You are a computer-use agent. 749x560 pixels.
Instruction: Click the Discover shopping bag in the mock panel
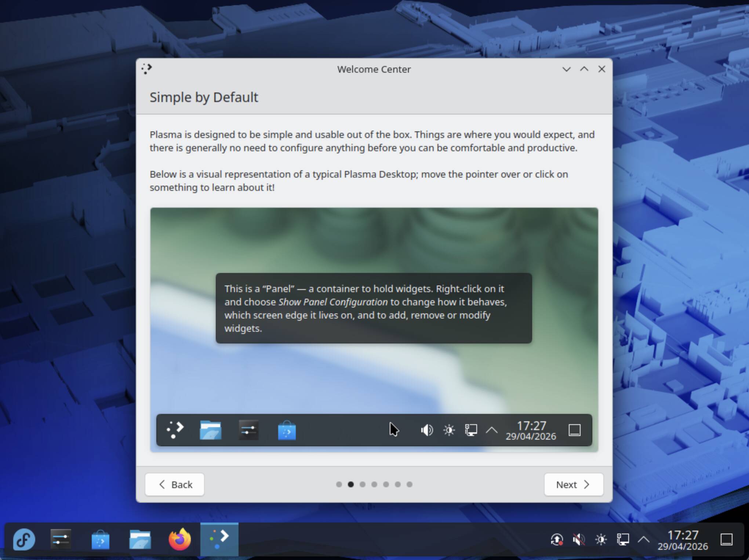pyautogui.click(x=287, y=430)
